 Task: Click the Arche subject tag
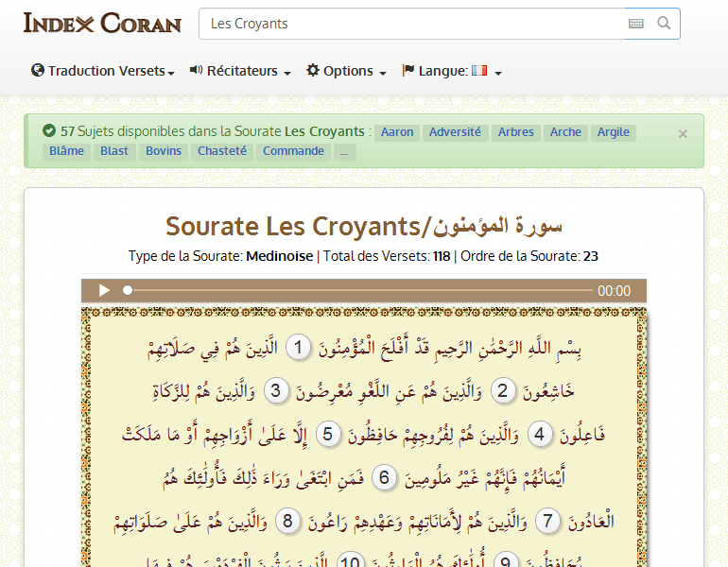(x=565, y=132)
